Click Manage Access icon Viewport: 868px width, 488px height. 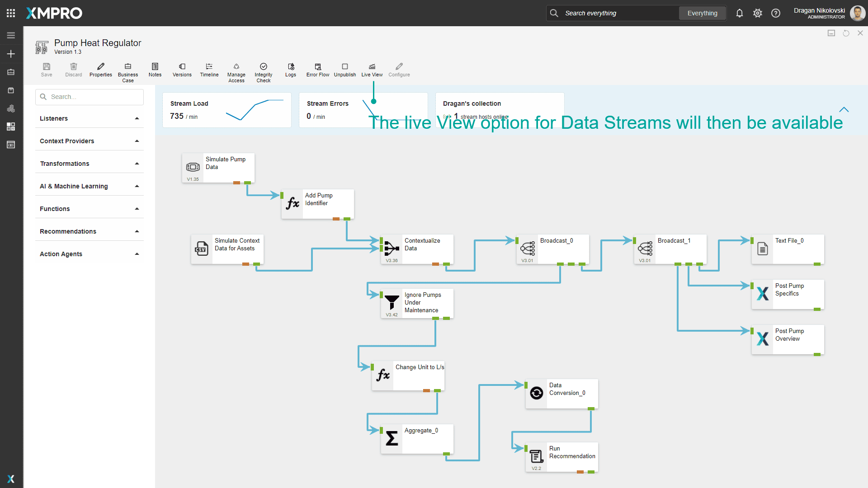[x=236, y=67]
